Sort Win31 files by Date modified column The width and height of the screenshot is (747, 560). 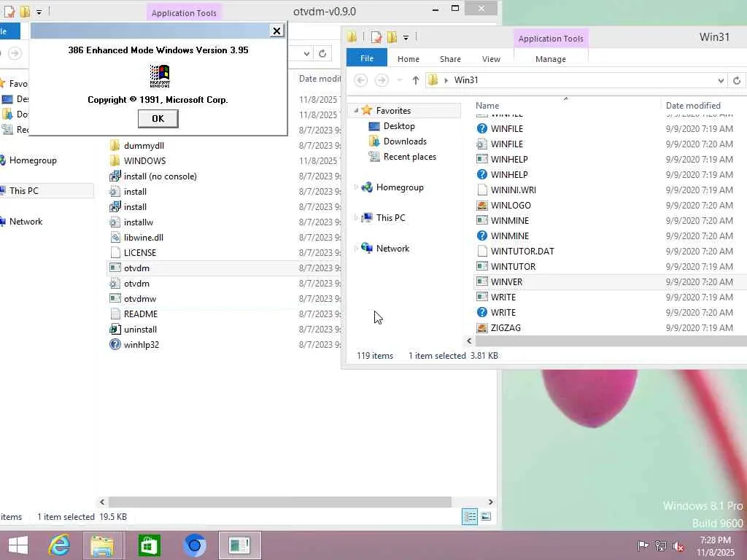[693, 106]
